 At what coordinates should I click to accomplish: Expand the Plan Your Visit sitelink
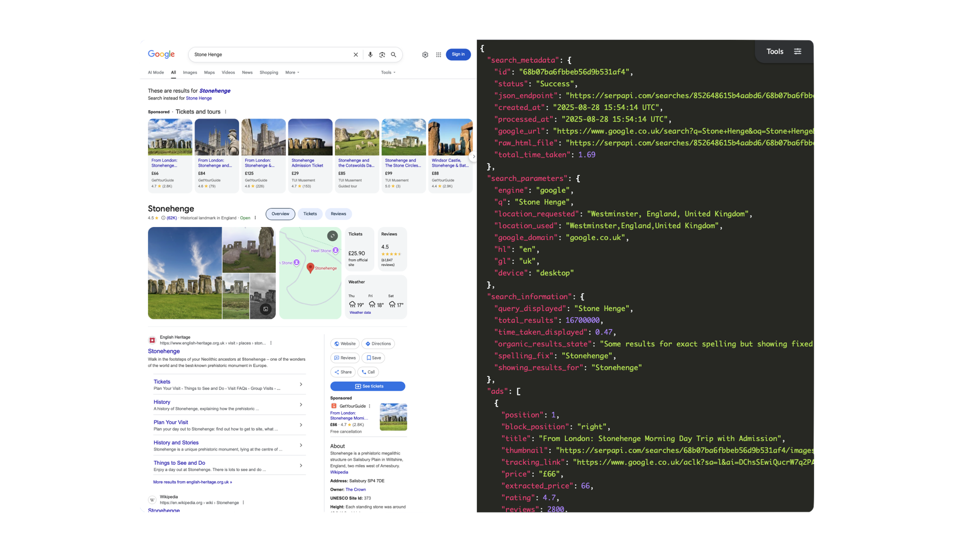301,425
